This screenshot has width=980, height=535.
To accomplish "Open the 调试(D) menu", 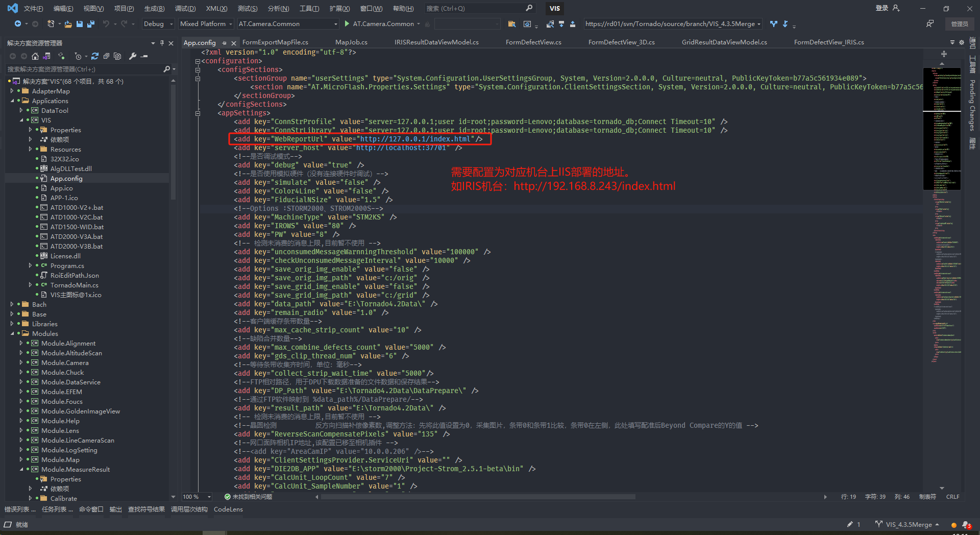I will click(x=185, y=8).
